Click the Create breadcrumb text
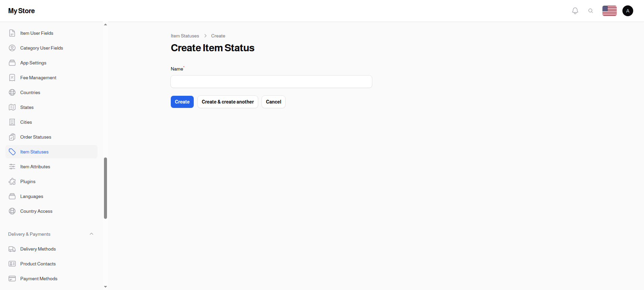Image resolution: width=644 pixels, height=290 pixels. pyautogui.click(x=218, y=36)
